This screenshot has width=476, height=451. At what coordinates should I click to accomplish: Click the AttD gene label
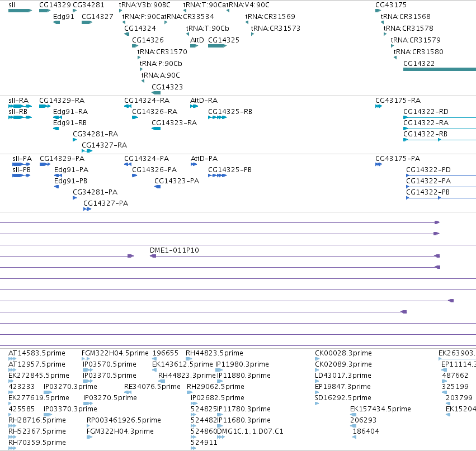[x=197, y=40]
